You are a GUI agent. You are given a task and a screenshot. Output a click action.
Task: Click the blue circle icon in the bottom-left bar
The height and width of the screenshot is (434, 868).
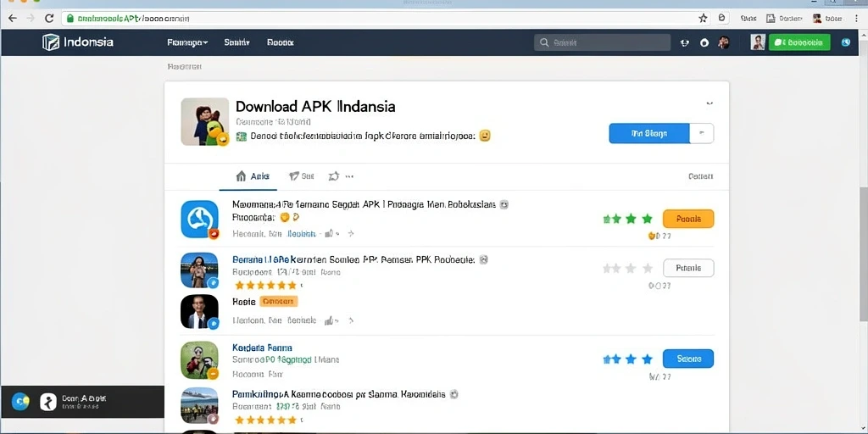click(20, 401)
